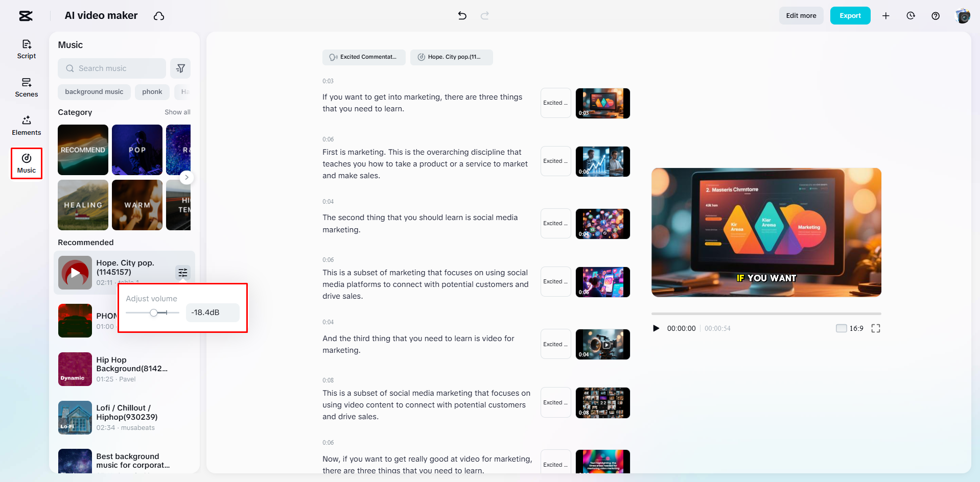Screen dimensions: 980x482
Task: Click the CapCut logo icon
Action: pos(26,16)
